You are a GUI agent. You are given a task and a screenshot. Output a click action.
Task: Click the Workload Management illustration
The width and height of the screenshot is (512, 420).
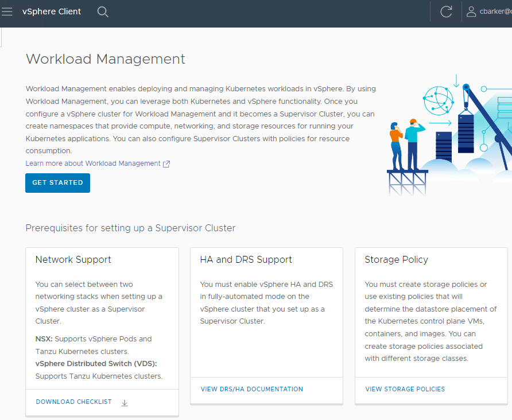click(449, 135)
